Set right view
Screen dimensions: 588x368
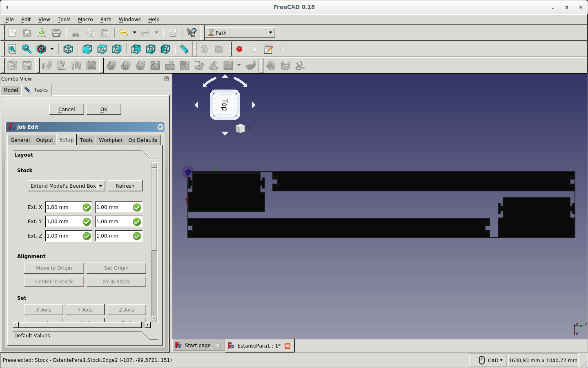(116, 49)
